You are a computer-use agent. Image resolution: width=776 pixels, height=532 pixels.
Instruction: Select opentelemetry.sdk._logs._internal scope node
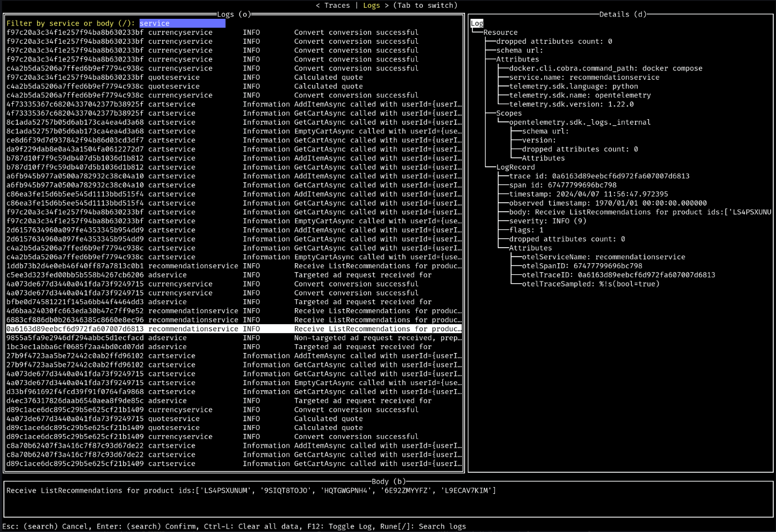coord(579,122)
